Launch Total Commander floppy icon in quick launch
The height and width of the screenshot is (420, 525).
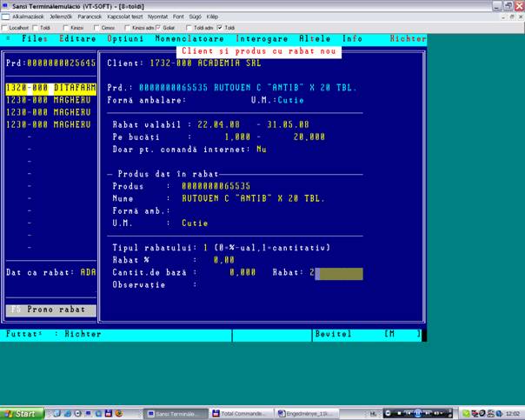coord(109,413)
